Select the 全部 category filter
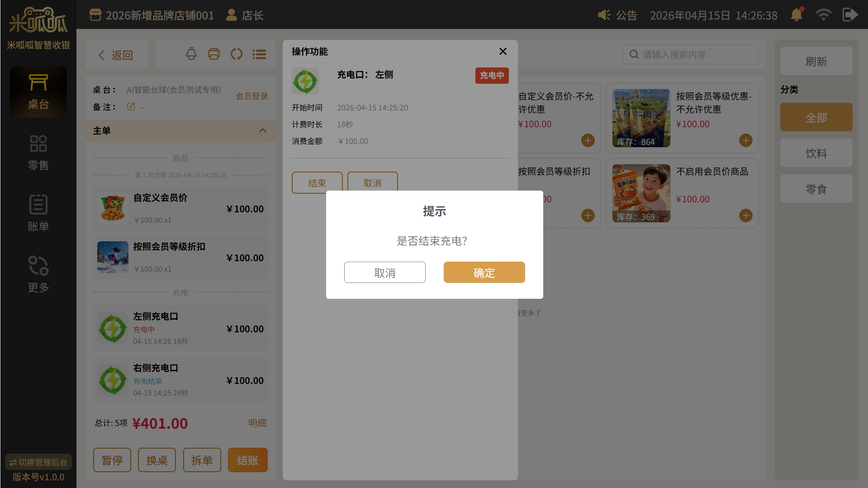 pos(816,118)
